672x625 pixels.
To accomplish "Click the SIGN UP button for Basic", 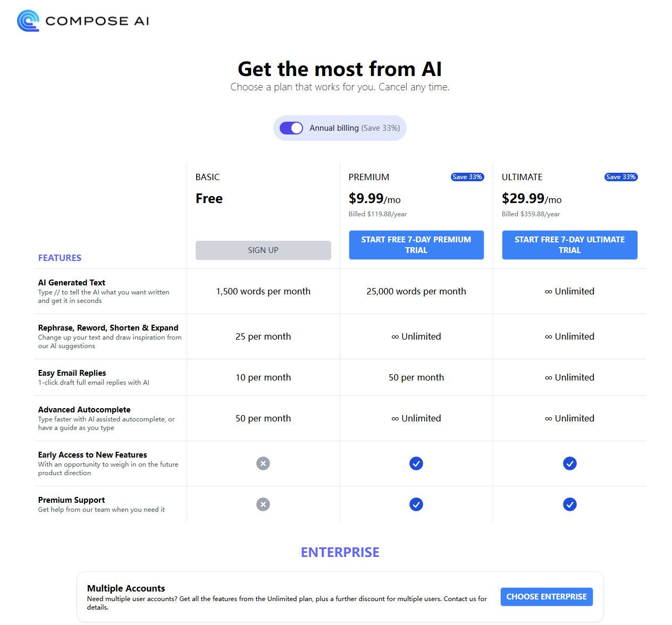I will coord(263,250).
